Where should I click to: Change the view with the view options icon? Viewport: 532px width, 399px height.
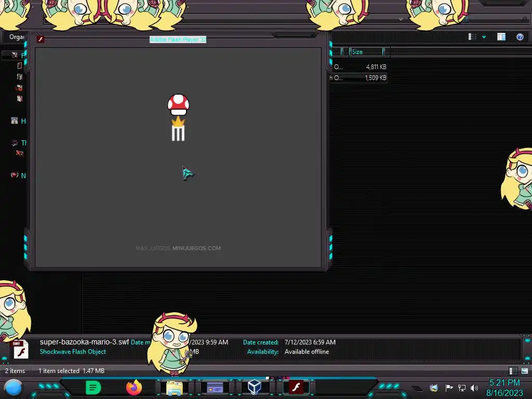click(472, 37)
